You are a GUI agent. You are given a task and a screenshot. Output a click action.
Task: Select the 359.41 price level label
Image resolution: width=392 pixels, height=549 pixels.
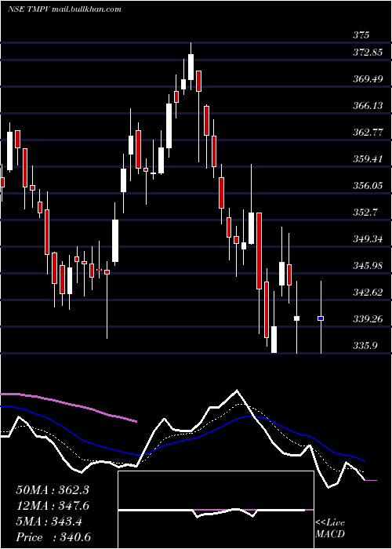[368, 159]
